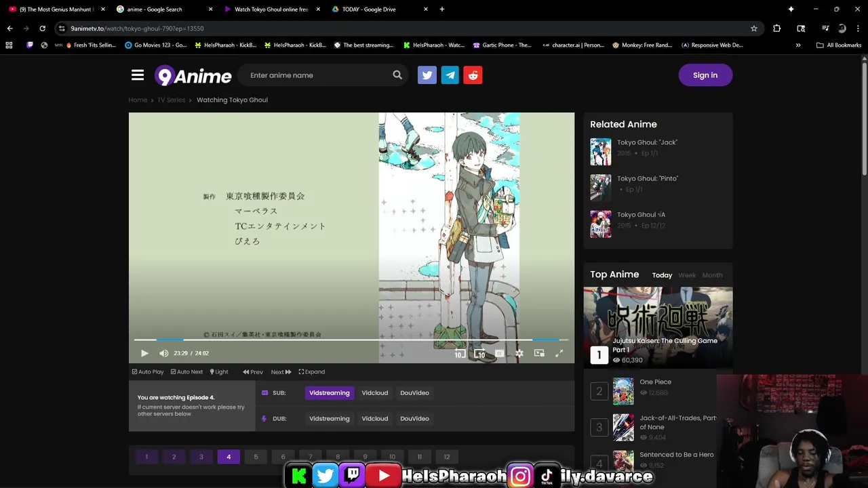The height and width of the screenshot is (488, 868).
Task: Select SUB Vidcloud server
Action: (x=375, y=393)
